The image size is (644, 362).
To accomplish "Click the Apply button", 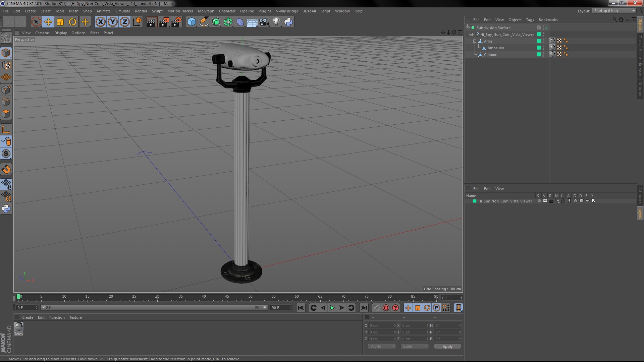I will point(447,346).
